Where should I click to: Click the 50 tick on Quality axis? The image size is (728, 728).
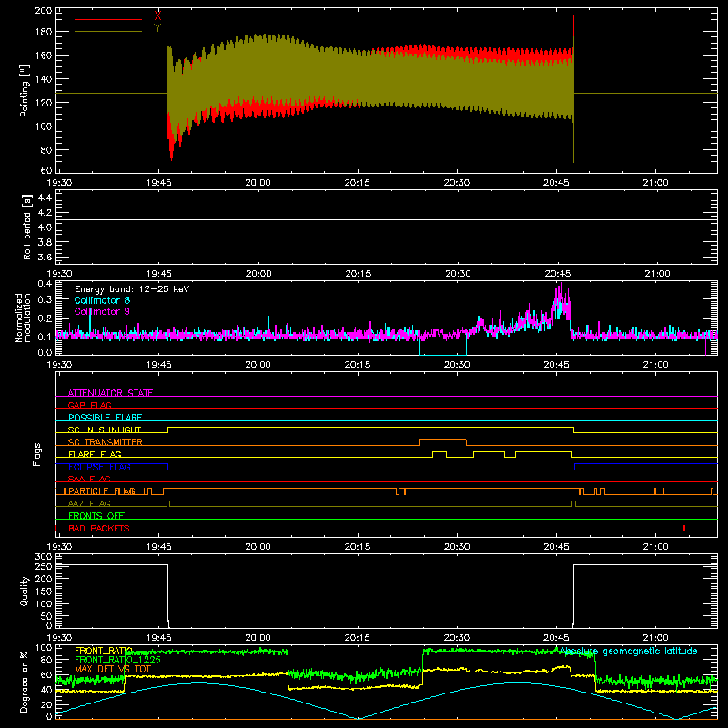(x=46, y=616)
